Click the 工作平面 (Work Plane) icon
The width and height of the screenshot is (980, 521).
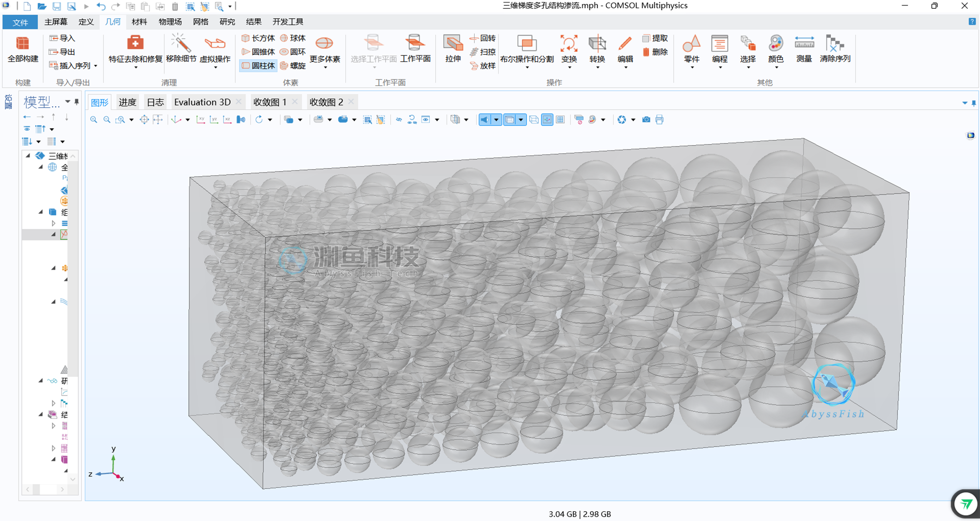coord(415,49)
